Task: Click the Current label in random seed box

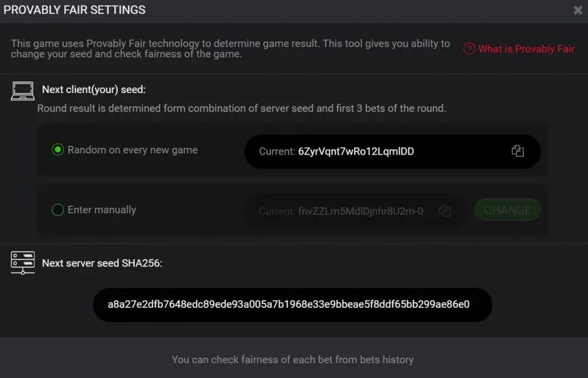Action: pyautogui.click(x=277, y=152)
